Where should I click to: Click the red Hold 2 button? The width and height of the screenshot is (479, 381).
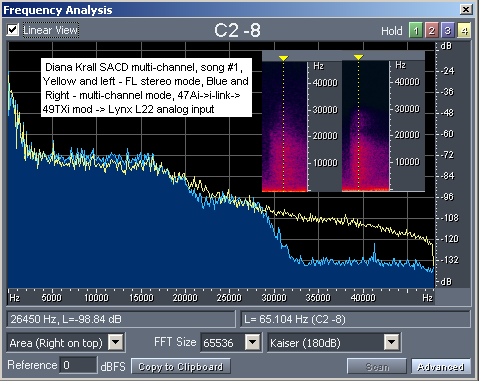[432, 31]
